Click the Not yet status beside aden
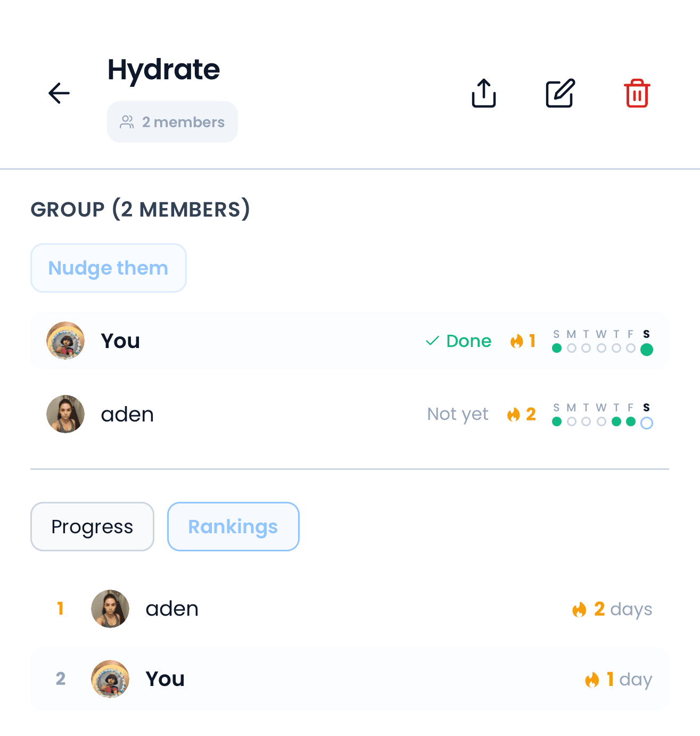This screenshot has height=736, width=700. (457, 414)
